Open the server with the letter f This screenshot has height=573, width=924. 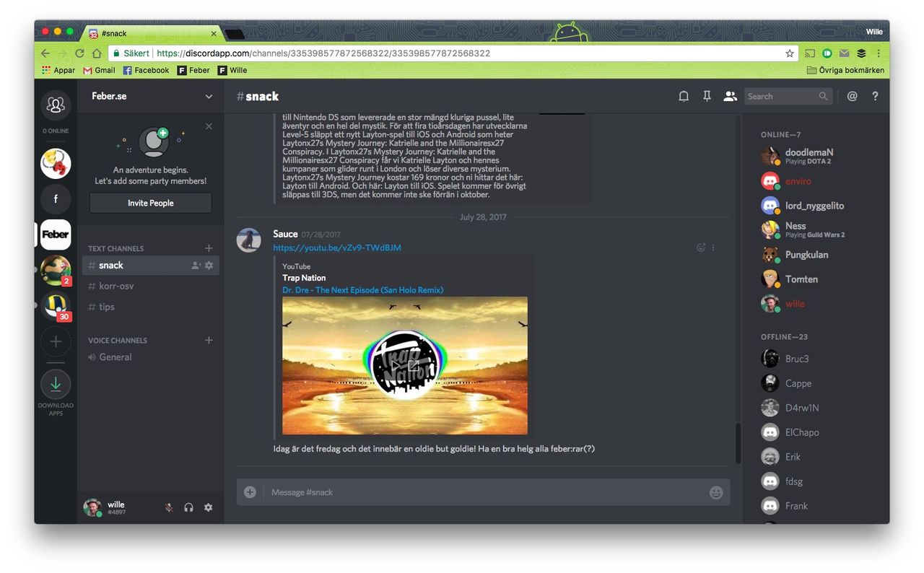[56, 198]
